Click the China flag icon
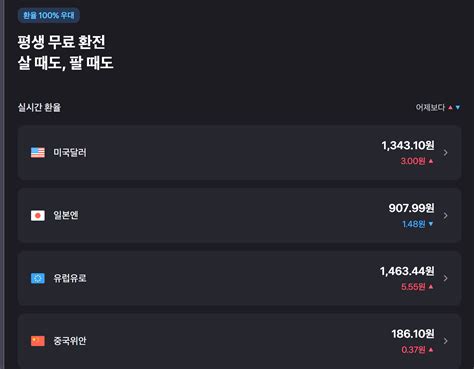 coord(38,341)
